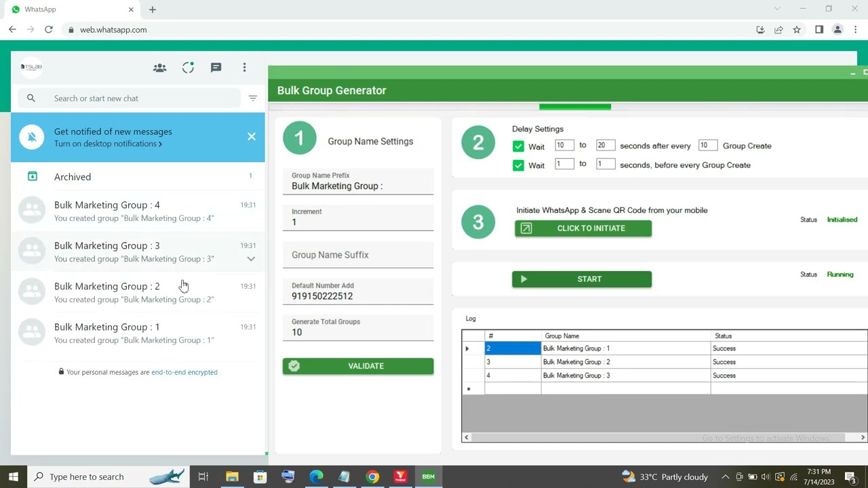Click avatar of Bulk Marketing Group : 1
Viewport: 868px width, 488px height.
coord(32,333)
